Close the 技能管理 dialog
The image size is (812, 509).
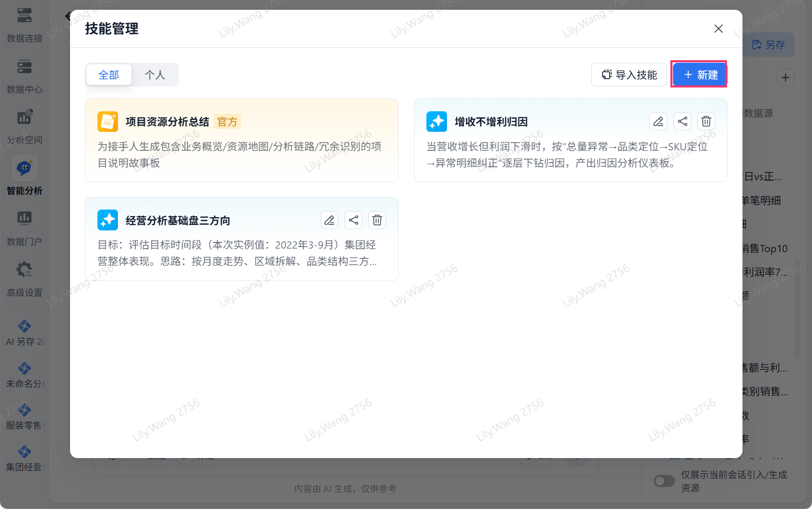pyautogui.click(x=718, y=29)
